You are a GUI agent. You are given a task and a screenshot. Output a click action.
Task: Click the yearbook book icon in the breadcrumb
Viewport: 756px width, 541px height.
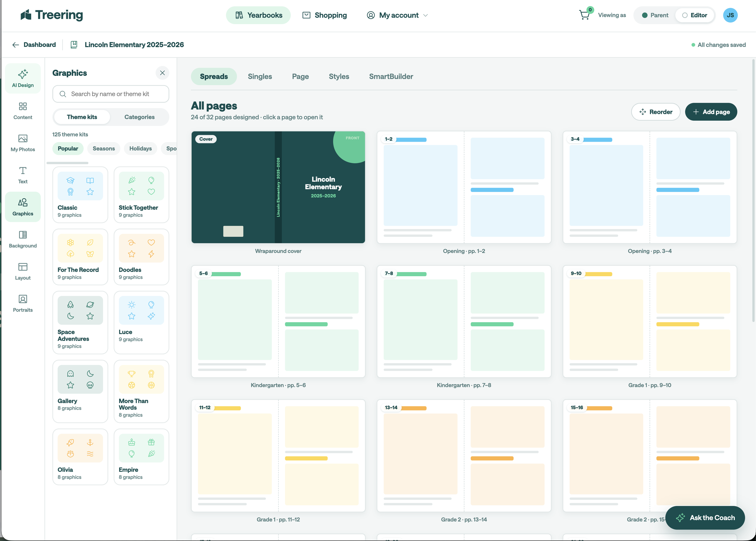74,45
